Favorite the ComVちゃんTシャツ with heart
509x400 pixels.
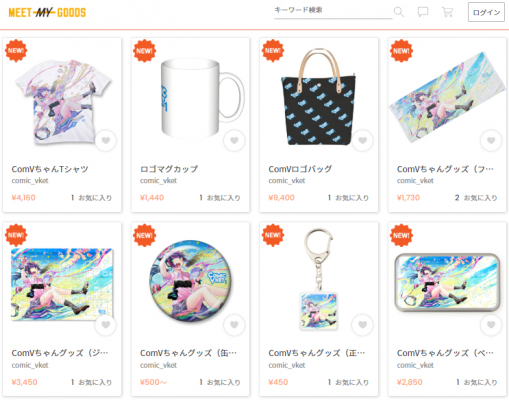(106, 141)
